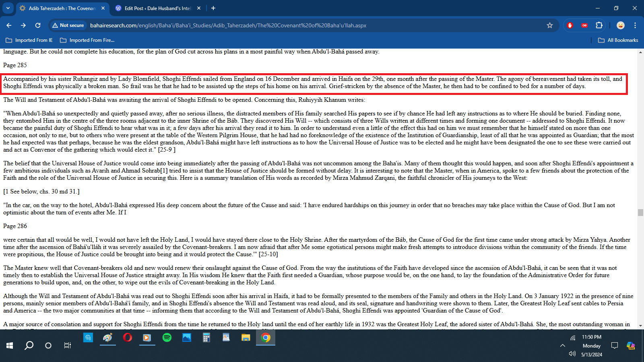Viewport: 644px width, 362px height.
Task: Open the Wi-Fi network flyout
Action: tap(572, 338)
